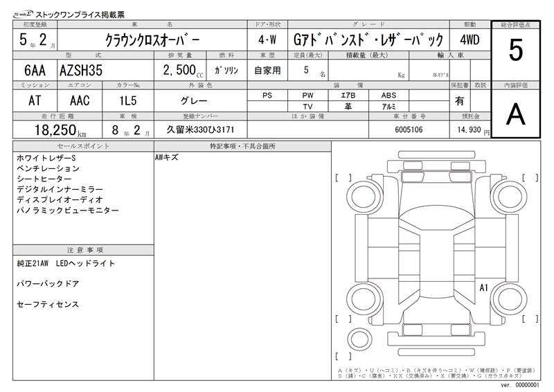Click the sales point ホワイトレザーS
This screenshot has width=554, height=392.
[46, 158]
